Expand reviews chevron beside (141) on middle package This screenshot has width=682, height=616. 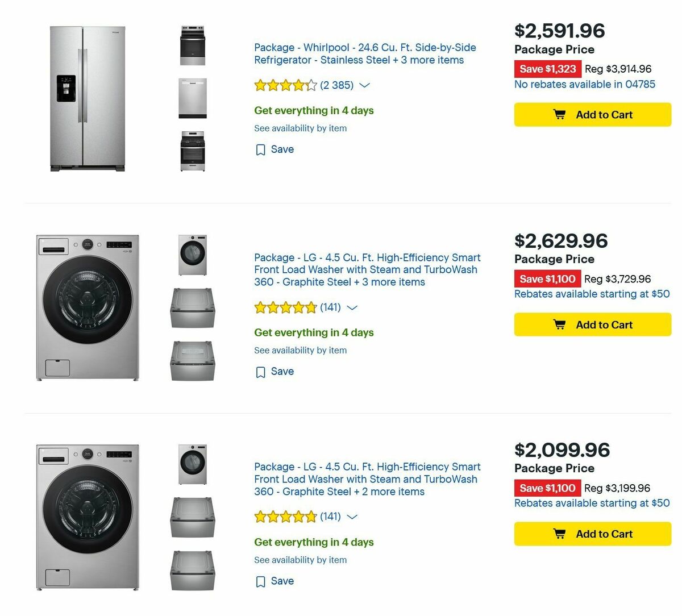[x=352, y=307]
